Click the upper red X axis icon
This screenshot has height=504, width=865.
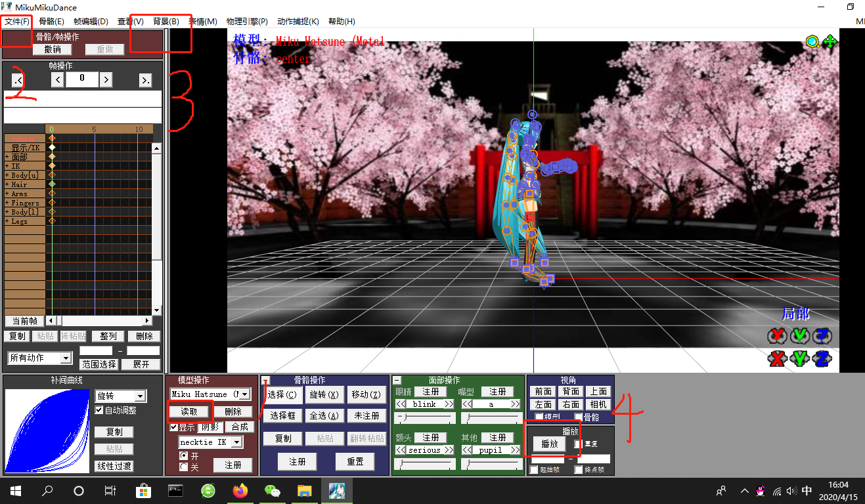[778, 335]
